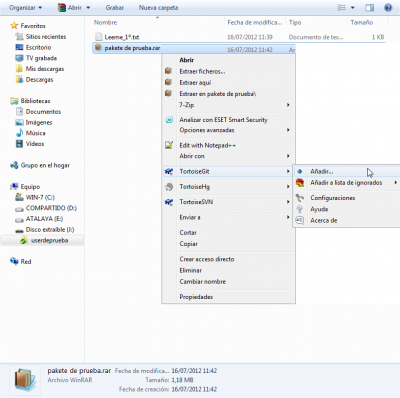Click the Configuraciones wrench icon
The width and height of the screenshot is (400, 398).
click(x=300, y=198)
